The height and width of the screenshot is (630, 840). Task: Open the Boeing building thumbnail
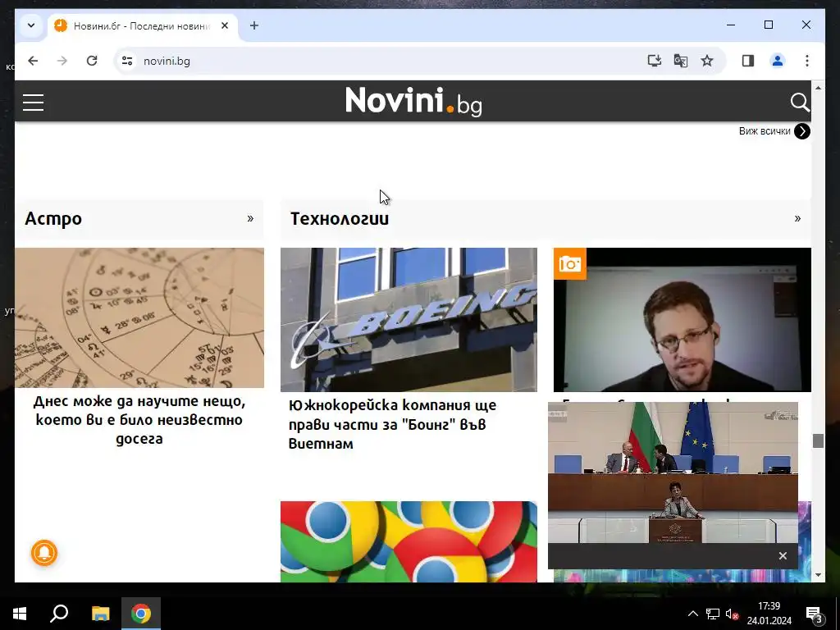[409, 320]
